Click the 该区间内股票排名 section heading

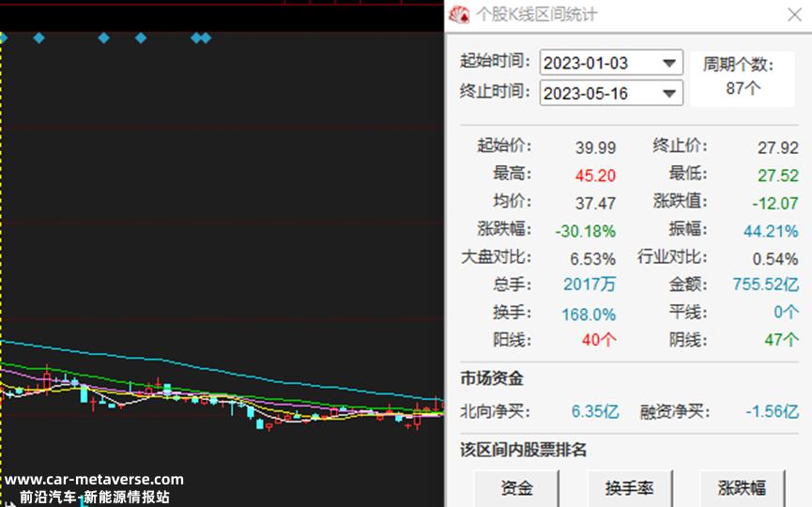click(x=523, y=450)
